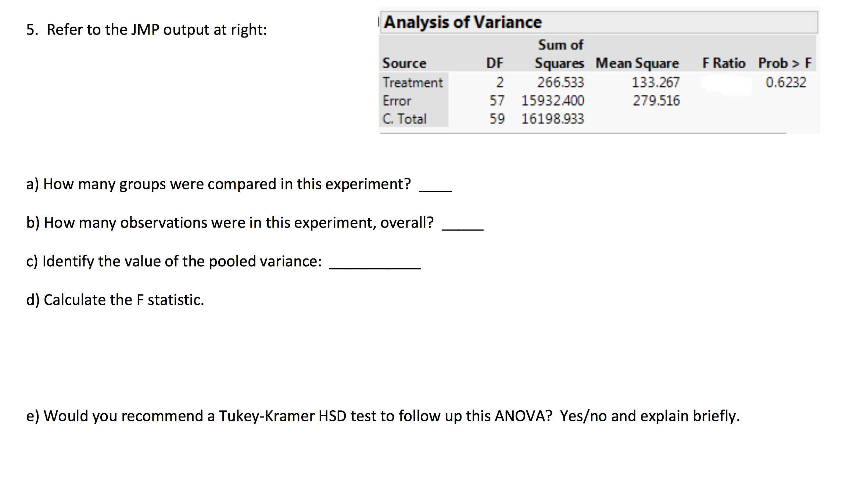Viewport: 868px width, 500px height.
Task: Select the C. Total row label
Action: coord(404,119)
